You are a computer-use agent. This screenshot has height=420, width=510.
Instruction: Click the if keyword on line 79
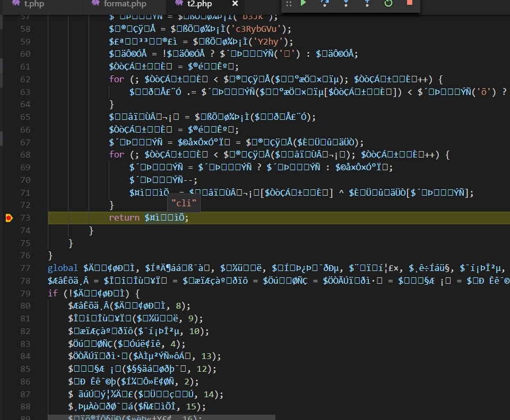point(53,293)
